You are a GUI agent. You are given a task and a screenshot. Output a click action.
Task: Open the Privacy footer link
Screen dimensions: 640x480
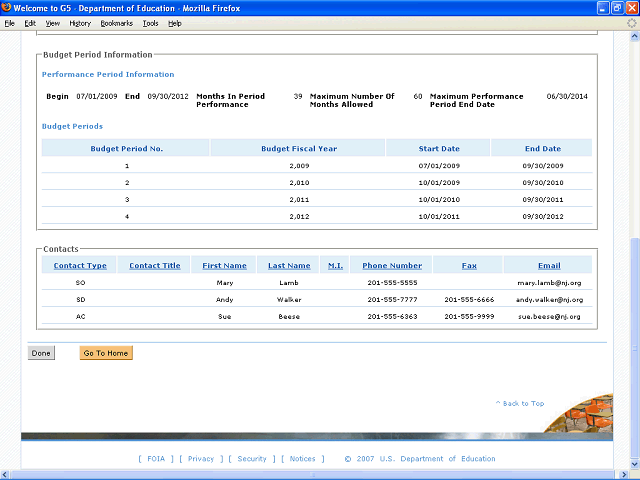[201, 459]
